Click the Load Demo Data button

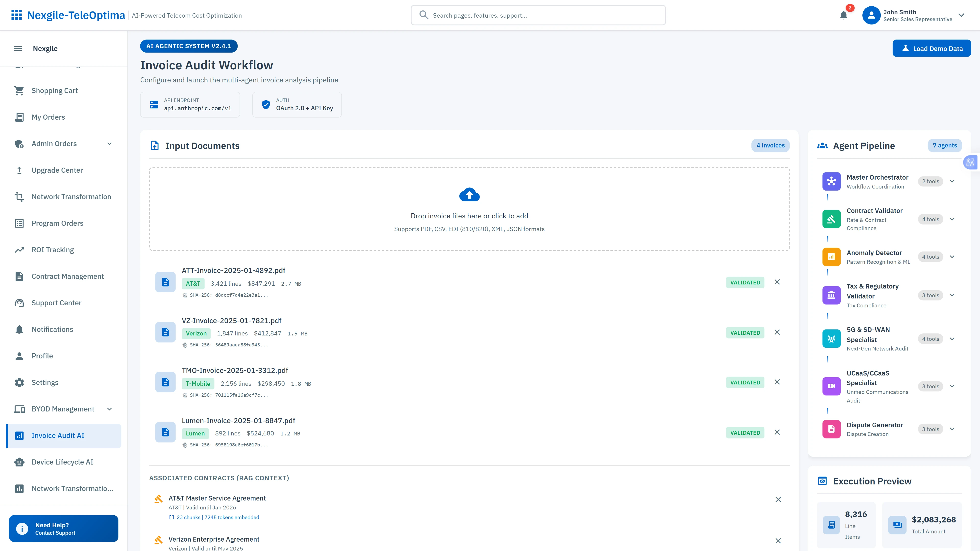[931, 48]
